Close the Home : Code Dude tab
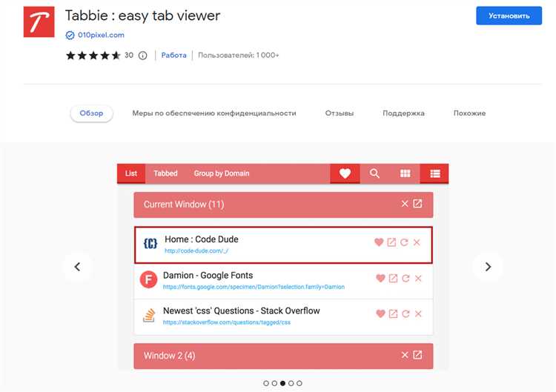Image resolution: width=556 pixels, height=392 pixels. [417, 242]
